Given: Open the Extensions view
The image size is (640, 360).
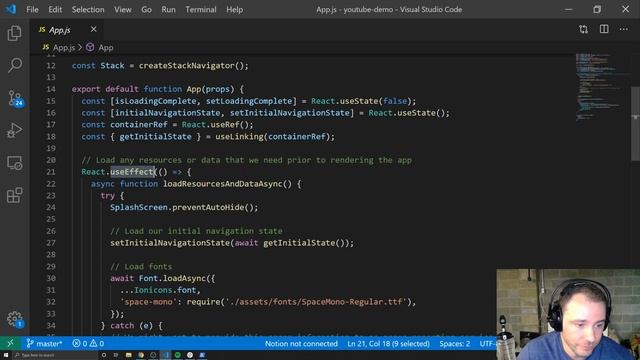Looking at the screenshot, I should coord(15,195).
